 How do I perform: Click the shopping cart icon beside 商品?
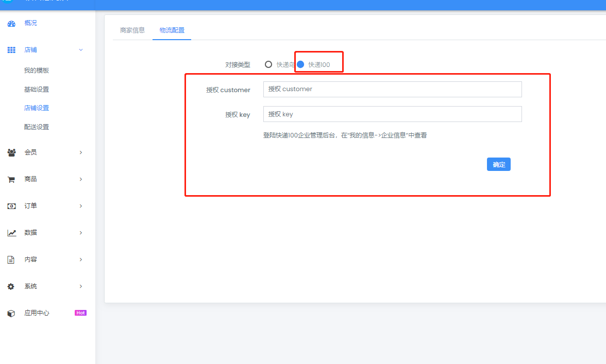(11, 180)
